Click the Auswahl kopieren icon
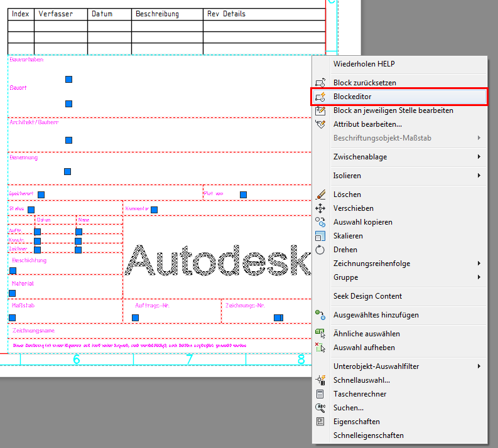Image resolution: width=498 pixels, height=448 pixels. (x=320, y=221)
